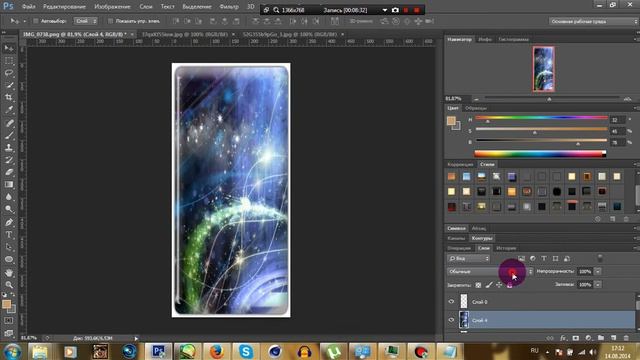Click the Navigator preview thumbnail
640x360 pixels.
pyautogui.click(x=543, y=69)
